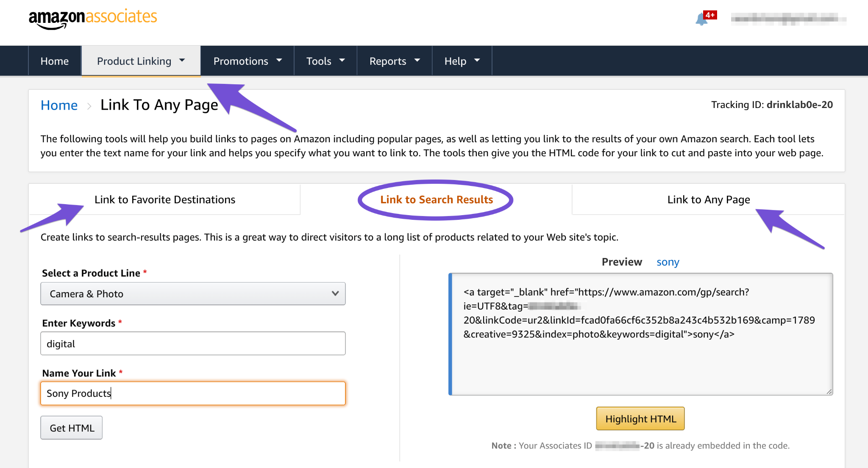Click inside the HTML code text area
Viewport: 868px width, 468px height.
point(641,334)
